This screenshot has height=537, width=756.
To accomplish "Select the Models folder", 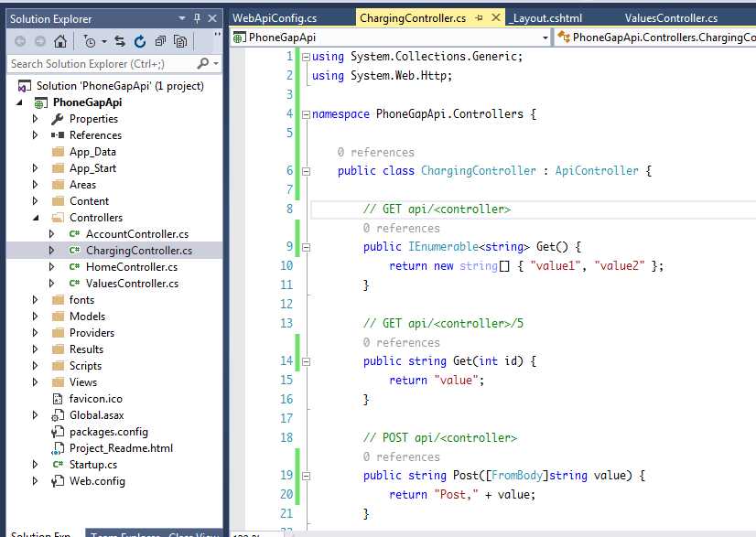I will tap(87, 317).
